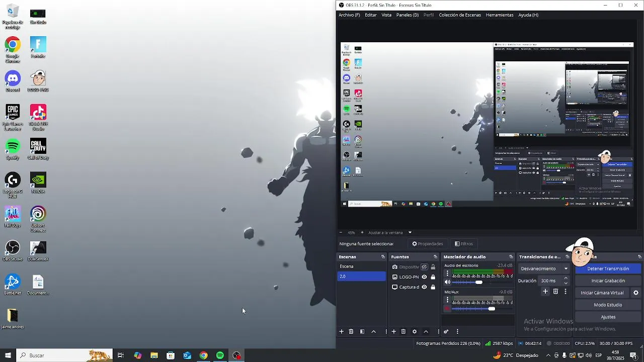This screenshot has width=644, height=362.
Task: Show hidden system tray icons chevron
Action: pos(548,355)
